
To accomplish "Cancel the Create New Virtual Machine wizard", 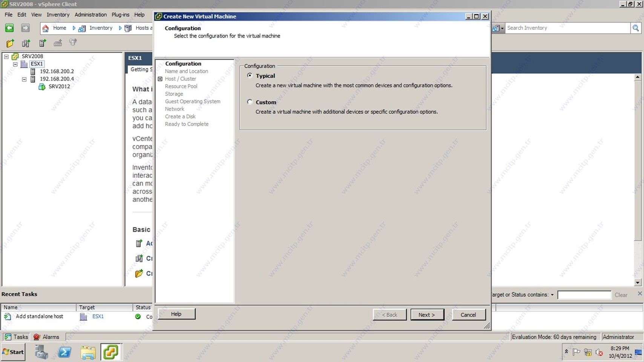I will (x=469, y=314).
